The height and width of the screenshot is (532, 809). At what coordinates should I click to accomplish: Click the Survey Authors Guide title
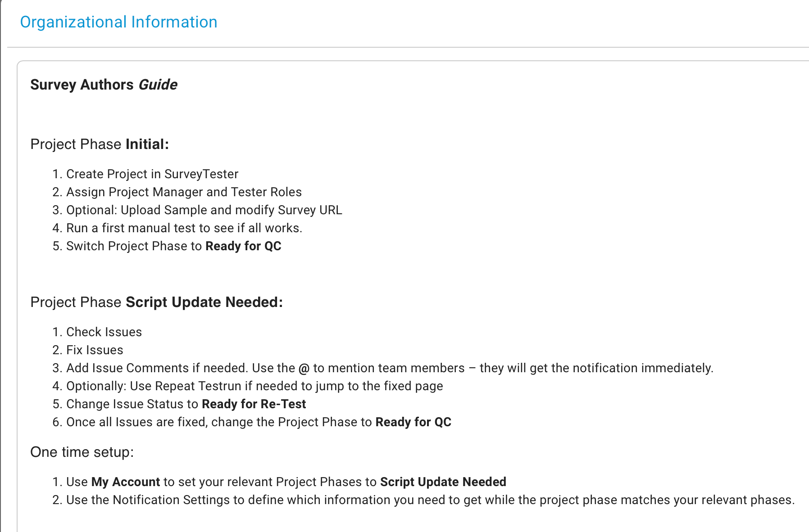tap(104, 85)
